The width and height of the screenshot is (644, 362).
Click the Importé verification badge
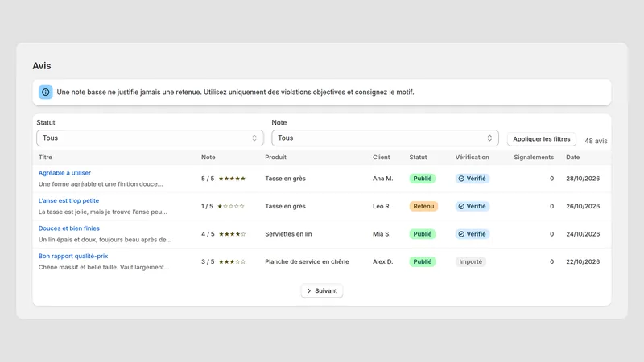click(471, 261)
